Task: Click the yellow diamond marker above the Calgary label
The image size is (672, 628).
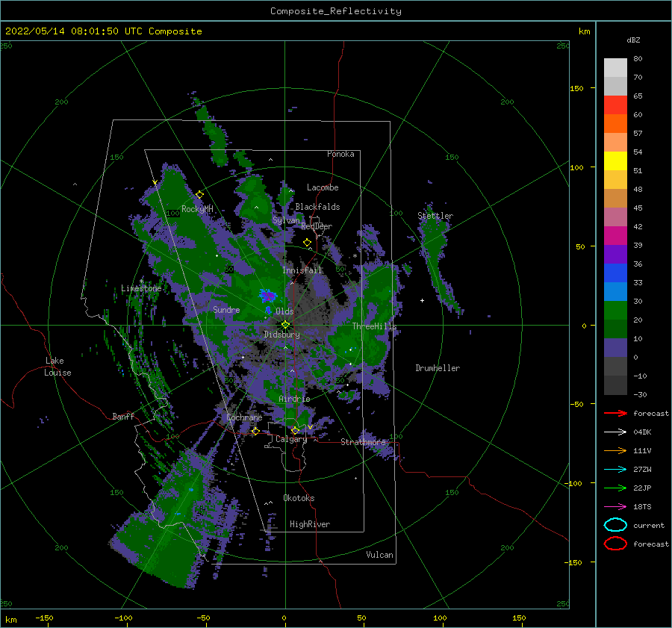Action: pyautogui.click(x=295, y=430)
